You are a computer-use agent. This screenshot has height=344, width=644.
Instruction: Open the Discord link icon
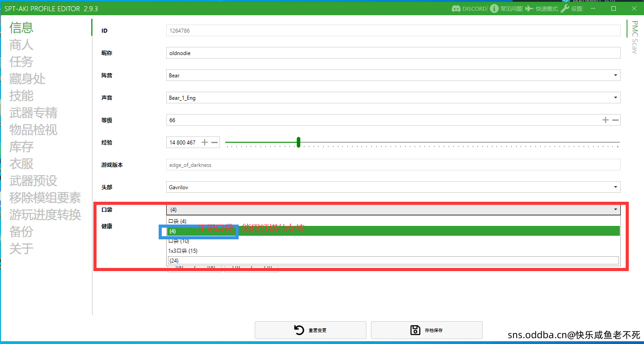(456, 8)
